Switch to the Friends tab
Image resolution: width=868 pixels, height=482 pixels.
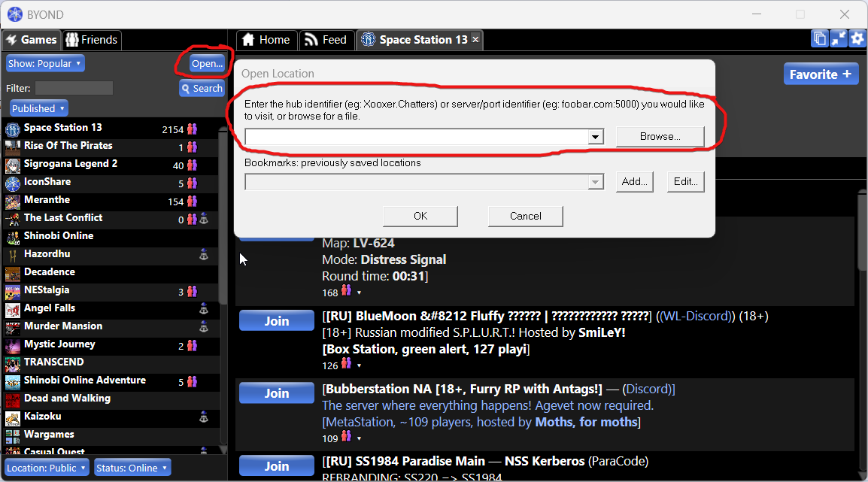tap(92, 40)
